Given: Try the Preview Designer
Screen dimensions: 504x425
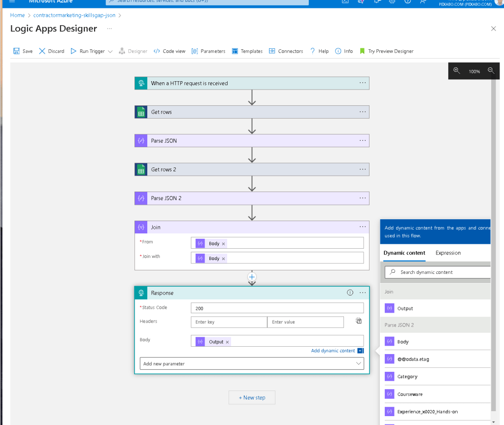Looking at the screenshot, I should point(386,51).
